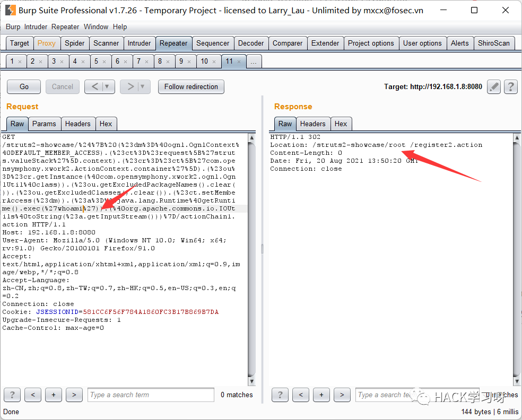Click the Cancel button
Viewport: 522px width, 420px height.
pos(63,87)
